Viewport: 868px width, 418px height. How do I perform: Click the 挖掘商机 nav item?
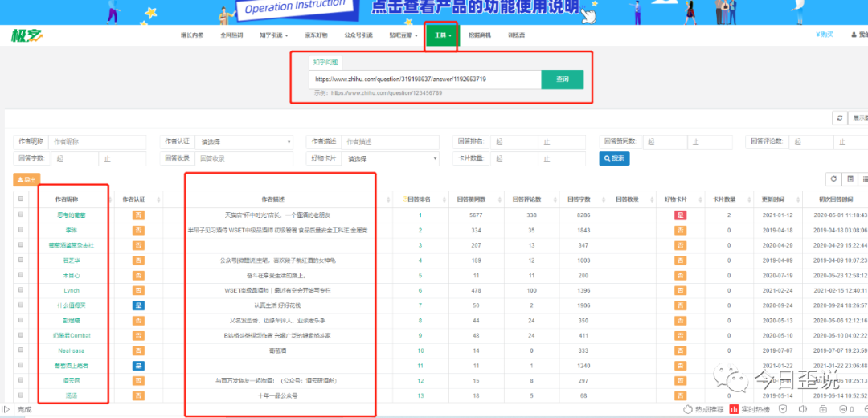tap(479, 35)
